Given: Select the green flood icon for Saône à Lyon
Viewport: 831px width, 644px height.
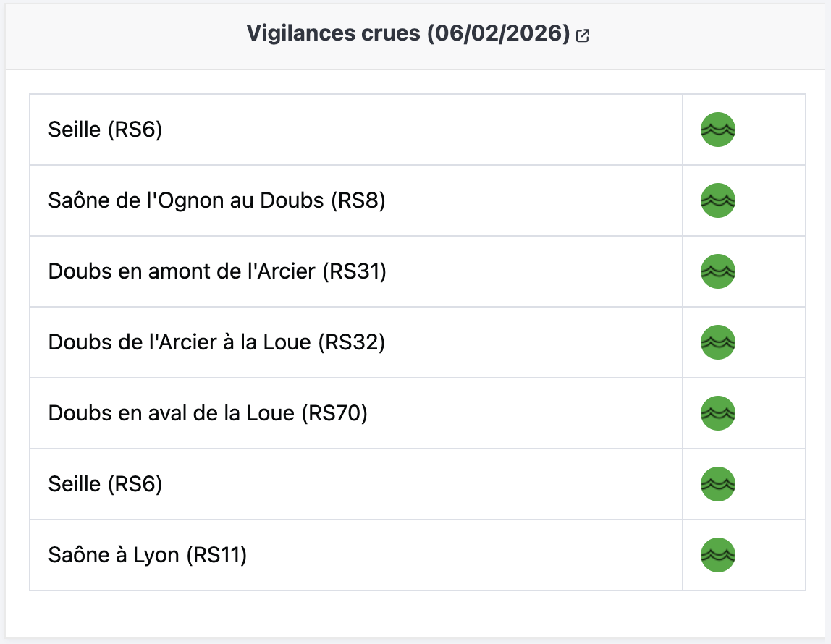Looking at the screenshot, I should [x=717, y=556].
